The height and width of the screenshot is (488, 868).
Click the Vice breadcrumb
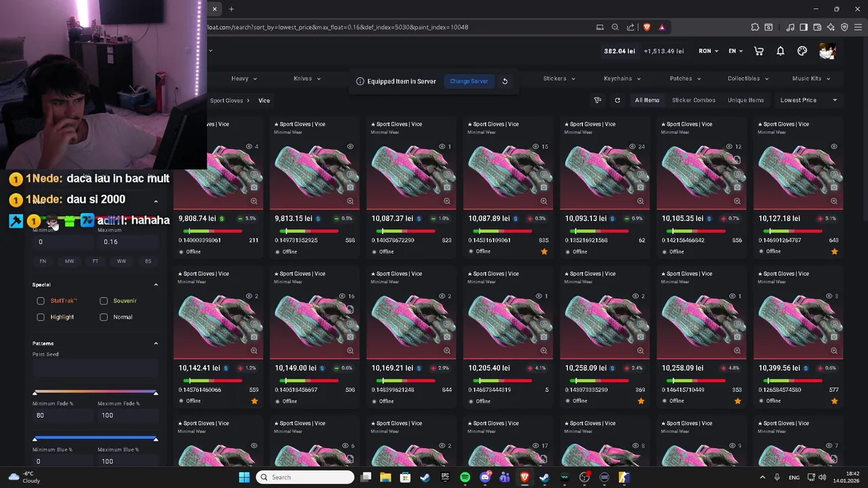264,100
